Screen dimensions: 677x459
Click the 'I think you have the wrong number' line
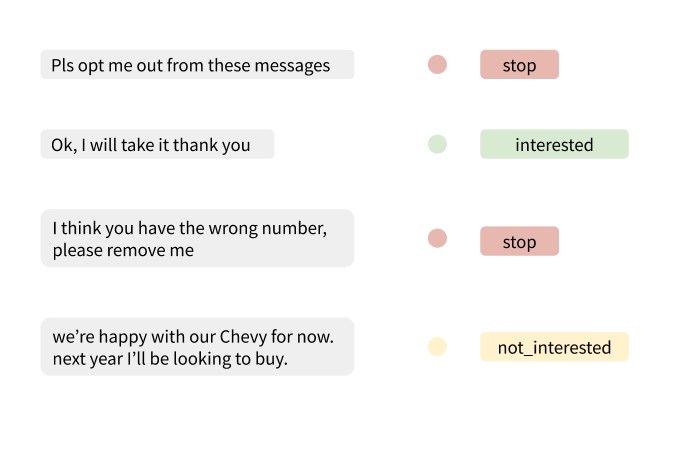click(x=190, y=228)
